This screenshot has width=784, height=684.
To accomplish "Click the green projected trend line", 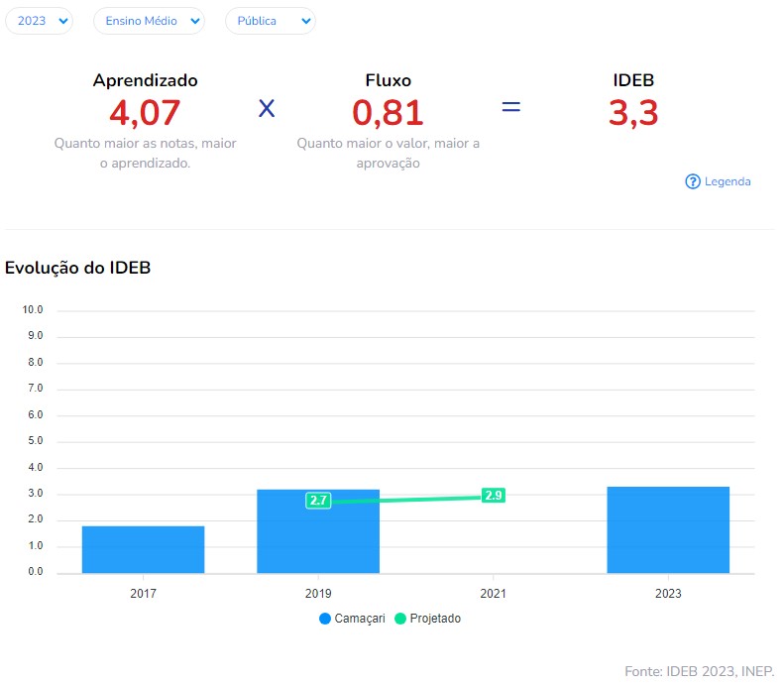I will point(406,499).
